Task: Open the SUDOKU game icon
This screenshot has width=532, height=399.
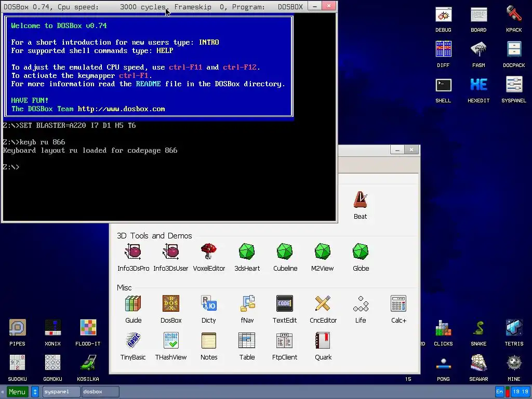Action: [x=17, y=368]
